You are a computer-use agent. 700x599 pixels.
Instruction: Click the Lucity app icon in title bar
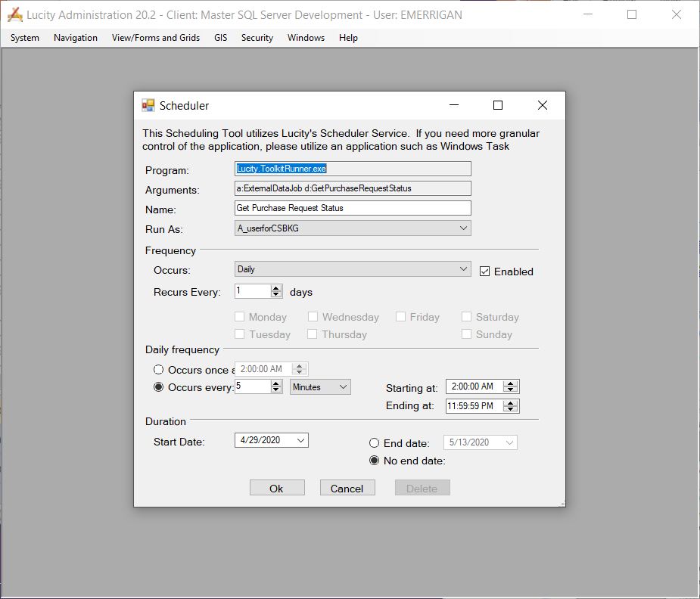coord(14,14)
